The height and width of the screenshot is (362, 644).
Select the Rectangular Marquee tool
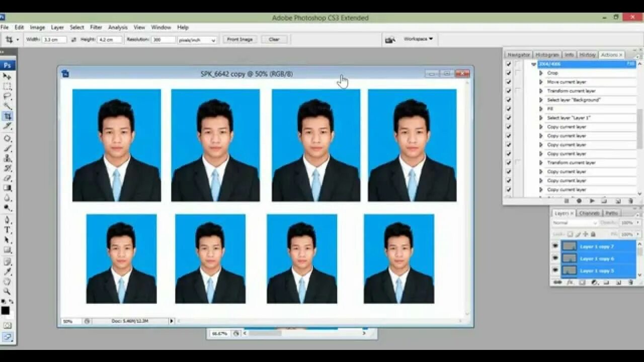pyautogui.click(x=7, y=86)
